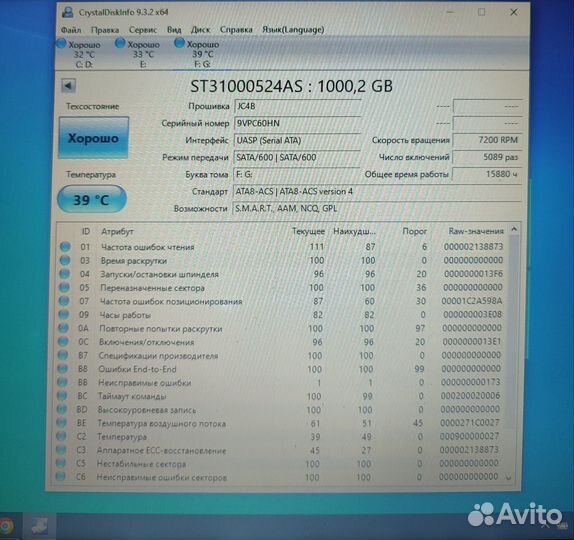Click the CrystalDiskInfo taskbar icon

39,526
